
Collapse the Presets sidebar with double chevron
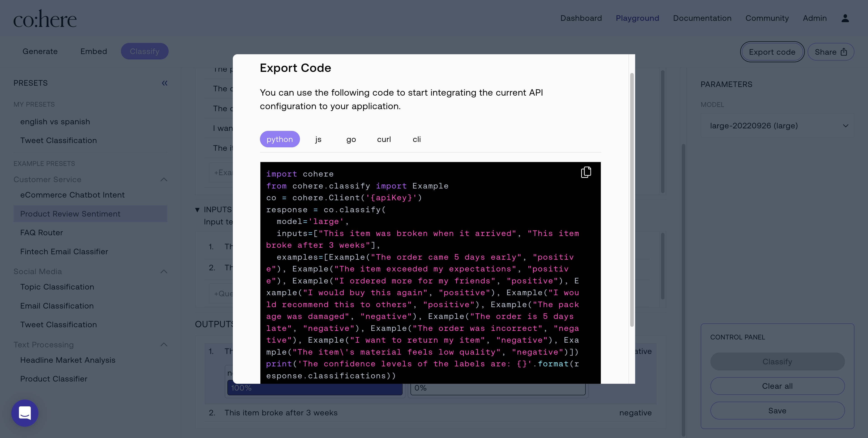pyautogui.click(x=164, y=83)
